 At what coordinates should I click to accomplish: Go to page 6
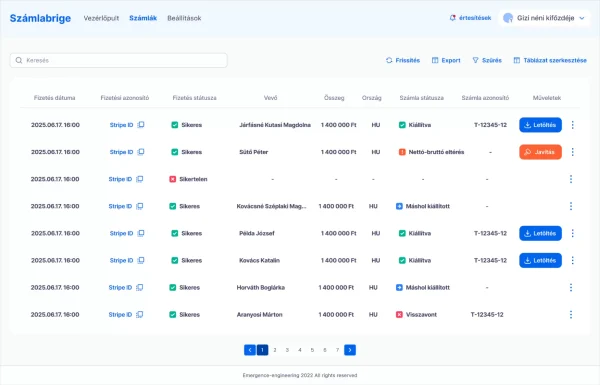click(x=325, y=350)
